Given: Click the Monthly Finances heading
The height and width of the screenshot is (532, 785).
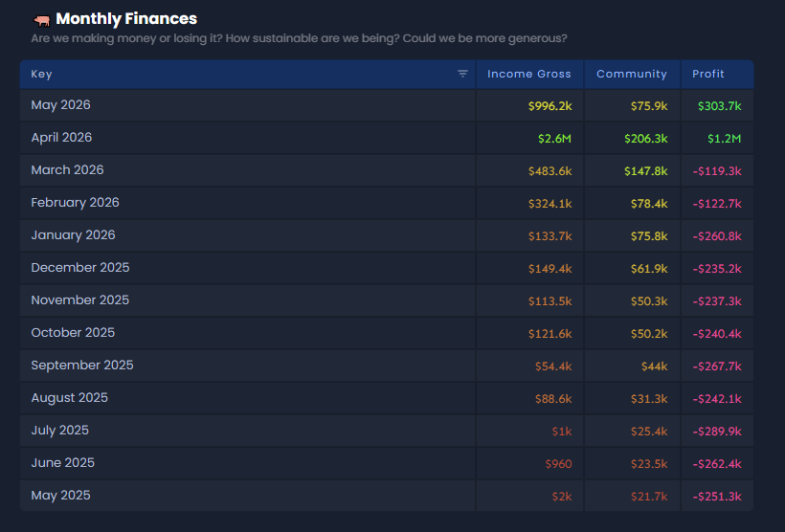Looking at the screenshot, I should click(126, 18).
